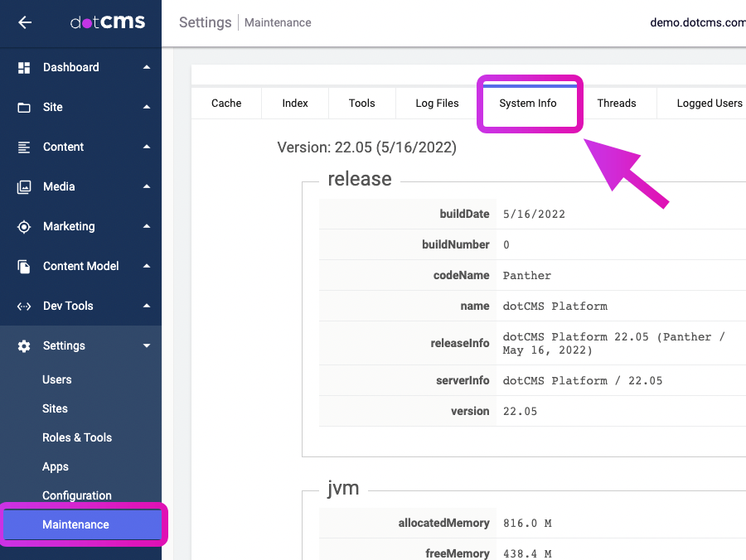The width and height of the screenshot is (746, 560).
Task: Open Users under Settings
Action: tap(57, 380)
